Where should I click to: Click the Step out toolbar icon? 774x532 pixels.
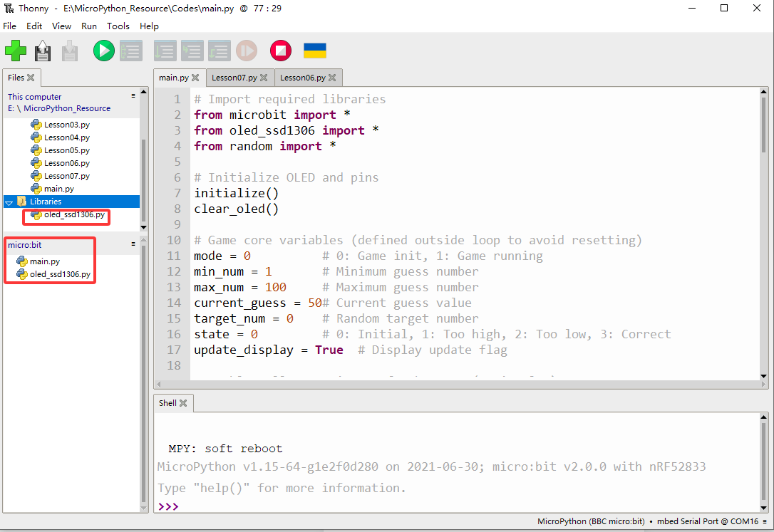(220, 51)
